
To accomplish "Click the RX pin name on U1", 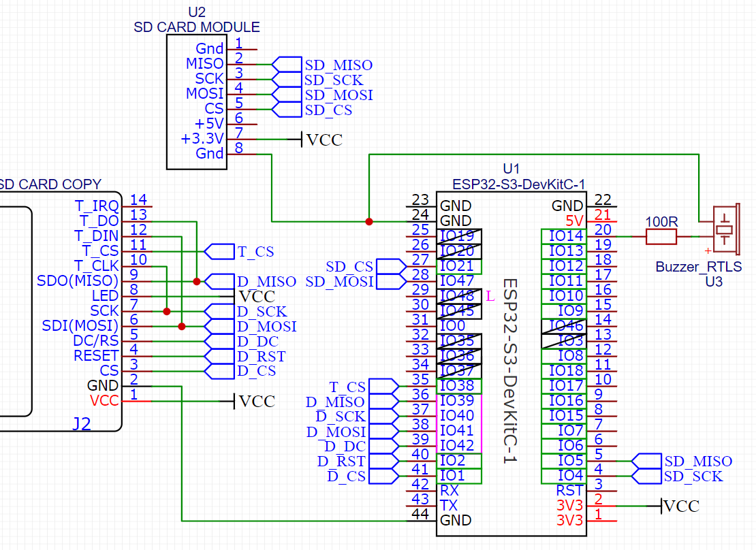I will [450, 491].
